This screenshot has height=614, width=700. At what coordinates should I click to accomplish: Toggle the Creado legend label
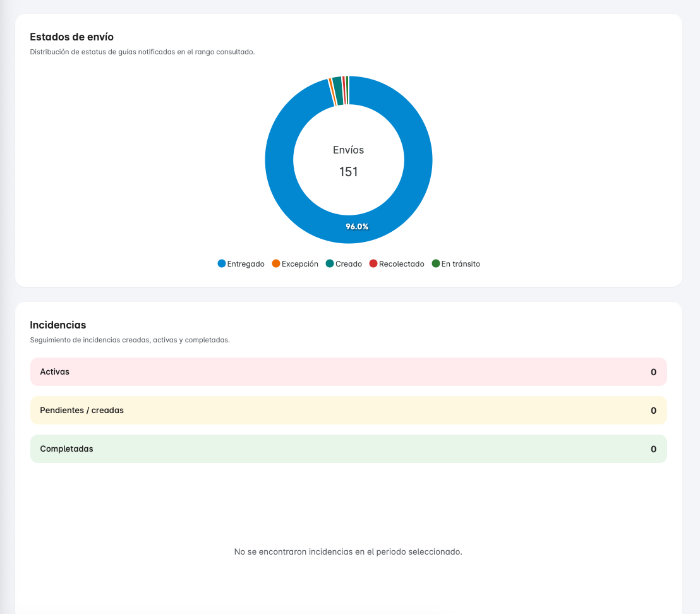point(348,264)
